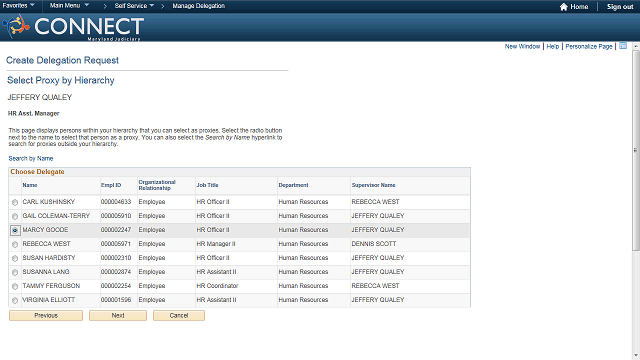Click supervisor name DENNIS SCOTT
Viewport: 640px width, 360px height.
pyautogui.click(x=373, y=244)
